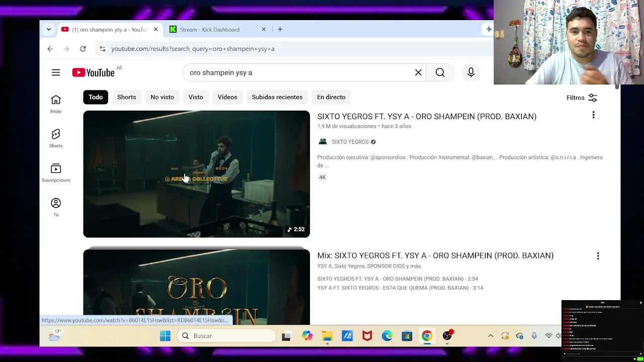644x362 pixels.
Task: Run the search with the magnifier button
Action: point(440,72)
